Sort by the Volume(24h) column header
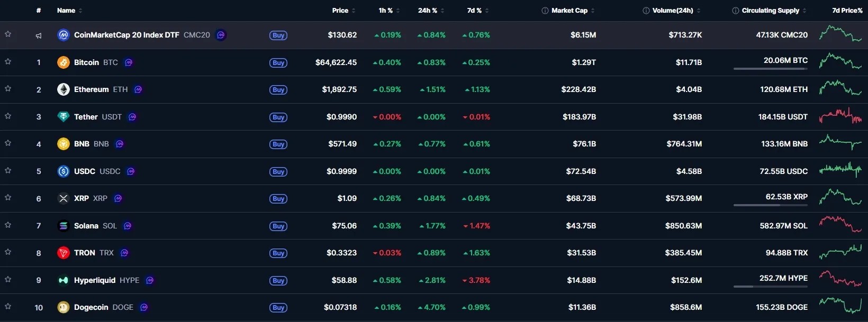Image resolution: width=868 pixels, height=322 pixels. (x=672, y=11)
